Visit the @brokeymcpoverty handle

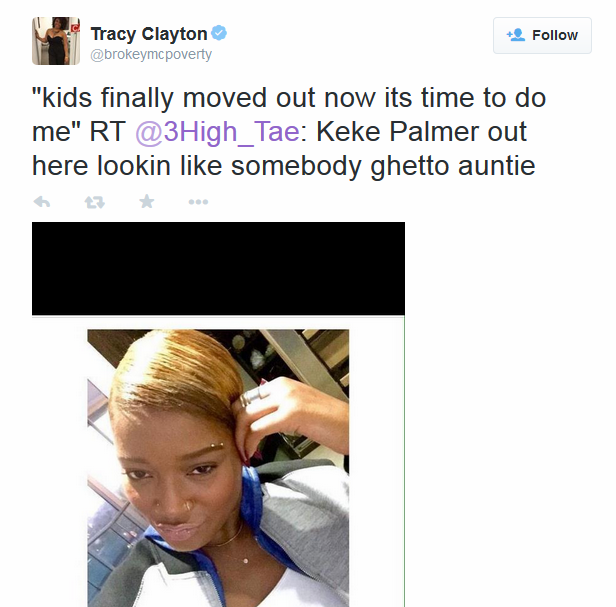(x=151, y=54)
